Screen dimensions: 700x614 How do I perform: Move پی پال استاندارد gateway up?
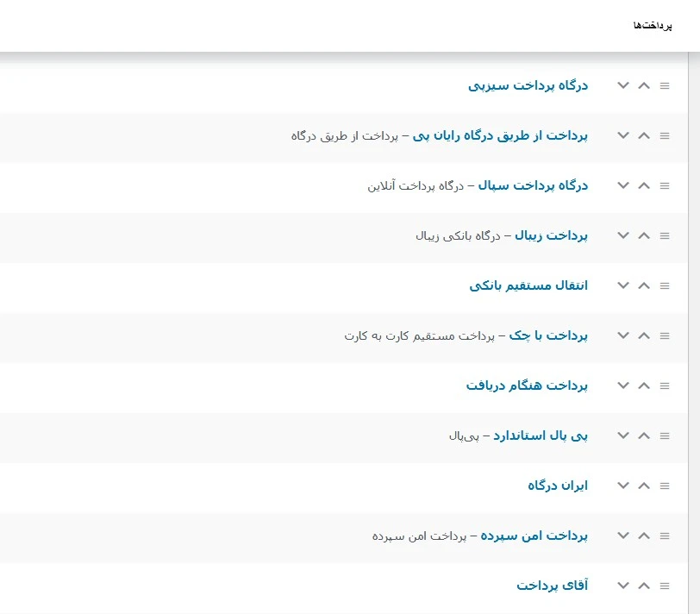643,435
